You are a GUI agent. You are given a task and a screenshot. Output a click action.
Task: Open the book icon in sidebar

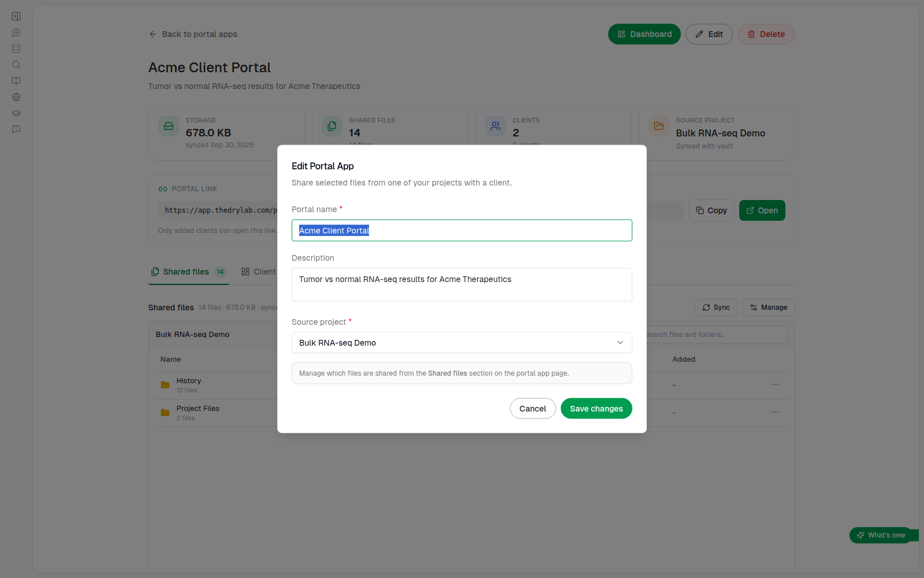(x=16, y=81)
